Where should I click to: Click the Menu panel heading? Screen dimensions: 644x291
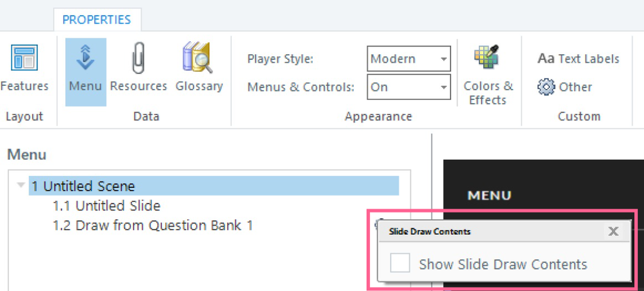tap(26, 155)
